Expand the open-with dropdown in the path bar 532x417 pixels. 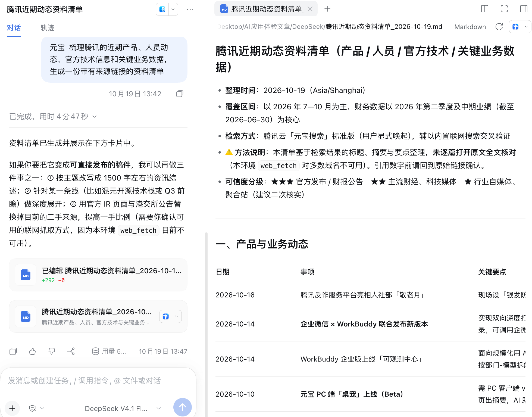(526, 27)
